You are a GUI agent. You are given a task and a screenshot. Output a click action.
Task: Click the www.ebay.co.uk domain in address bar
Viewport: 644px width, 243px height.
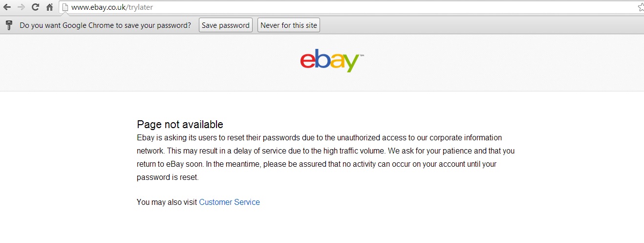click(x=99, y=7)
